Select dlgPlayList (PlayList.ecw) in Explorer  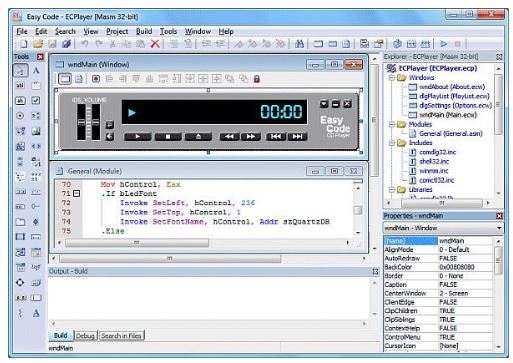pyautogui.click(x=454, y=96)
